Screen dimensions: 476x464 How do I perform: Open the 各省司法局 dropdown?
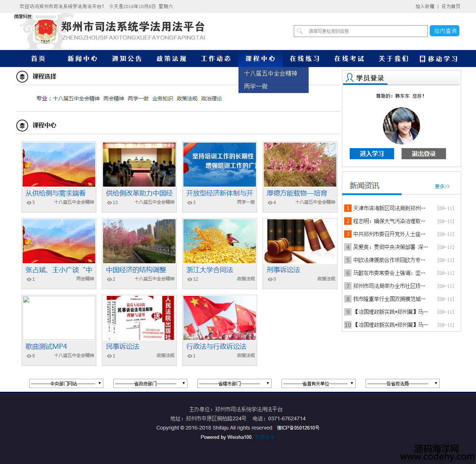pyautogui.click(x=403, y=384)
